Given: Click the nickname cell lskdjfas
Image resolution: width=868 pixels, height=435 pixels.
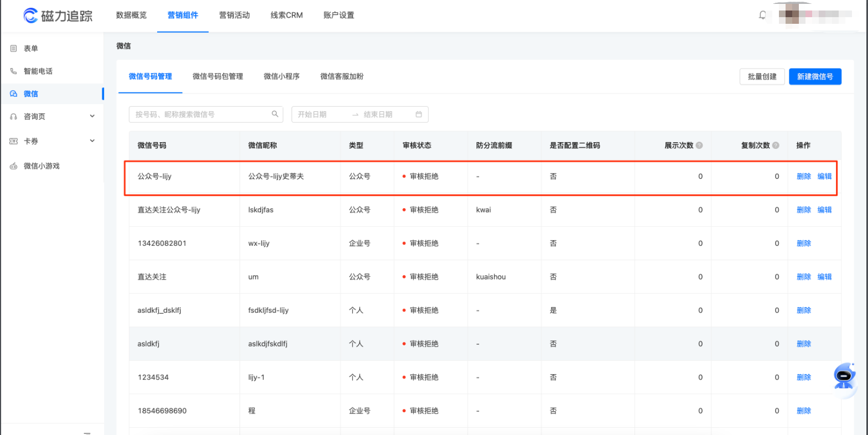Looking at the screenshot, I should pos(261,210).
